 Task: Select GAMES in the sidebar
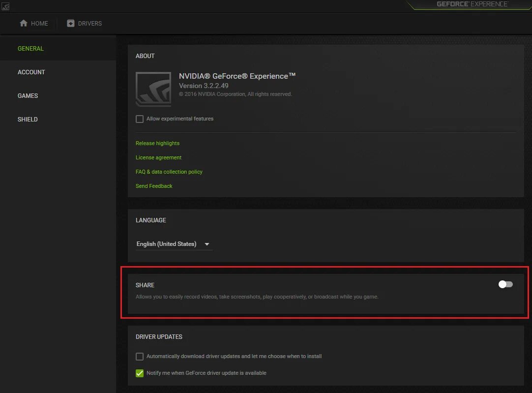(28, 96)
